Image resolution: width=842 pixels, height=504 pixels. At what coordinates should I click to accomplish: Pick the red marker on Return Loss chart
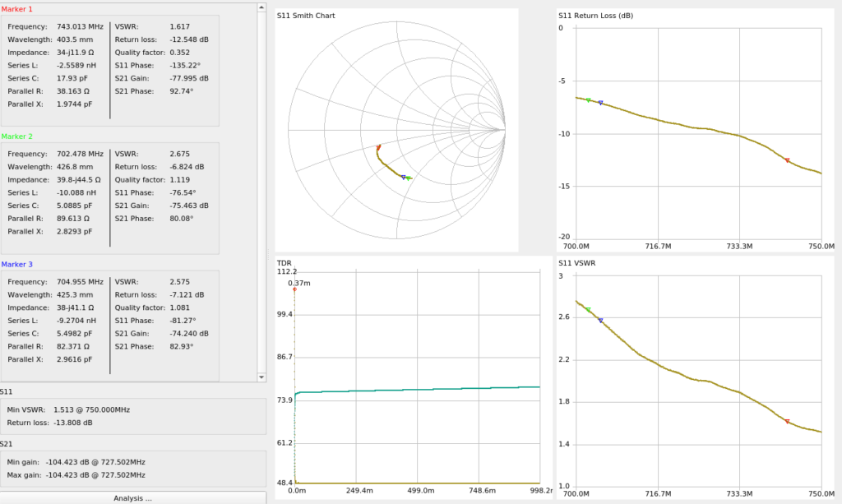click(787, 160)
